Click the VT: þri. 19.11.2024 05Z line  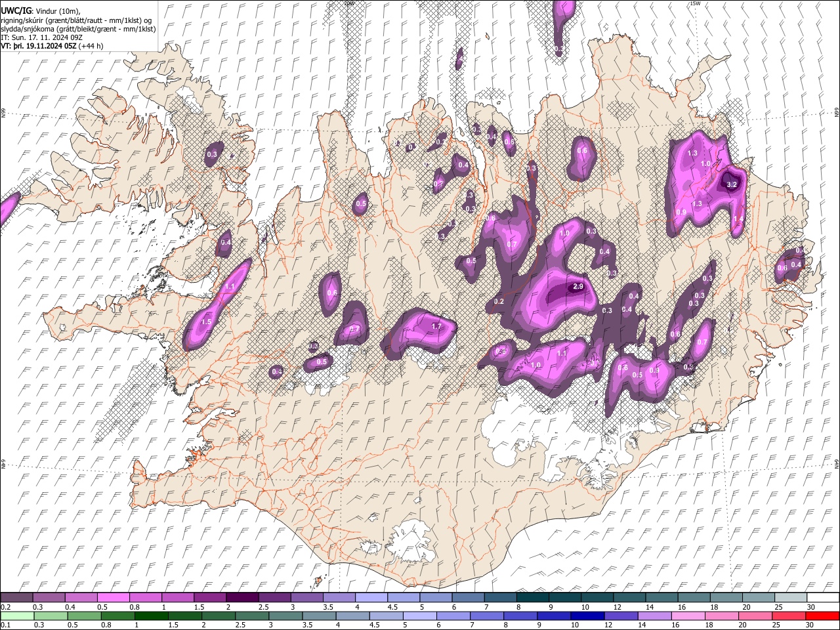[39, 47]
